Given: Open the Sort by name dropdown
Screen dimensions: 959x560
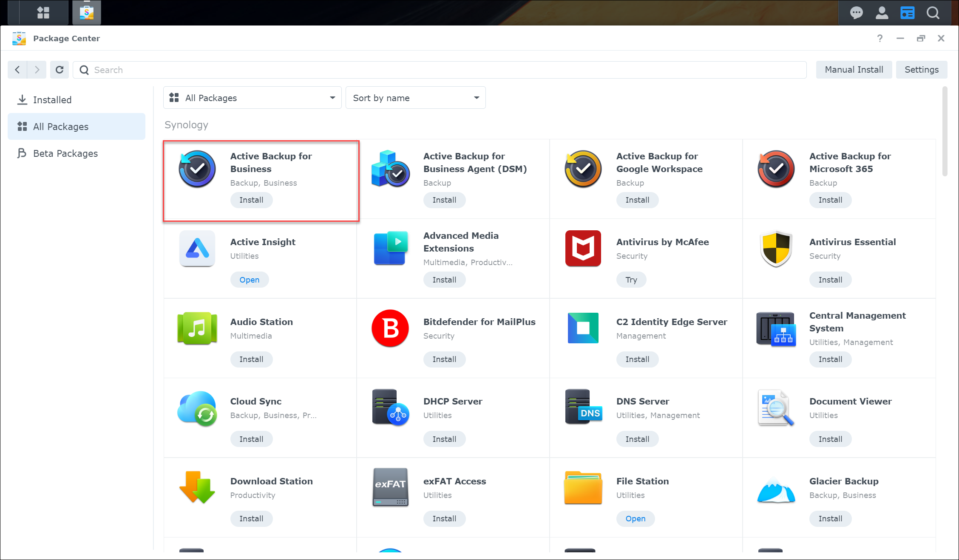Looking at the screenshot, I should tap(415, 98).
